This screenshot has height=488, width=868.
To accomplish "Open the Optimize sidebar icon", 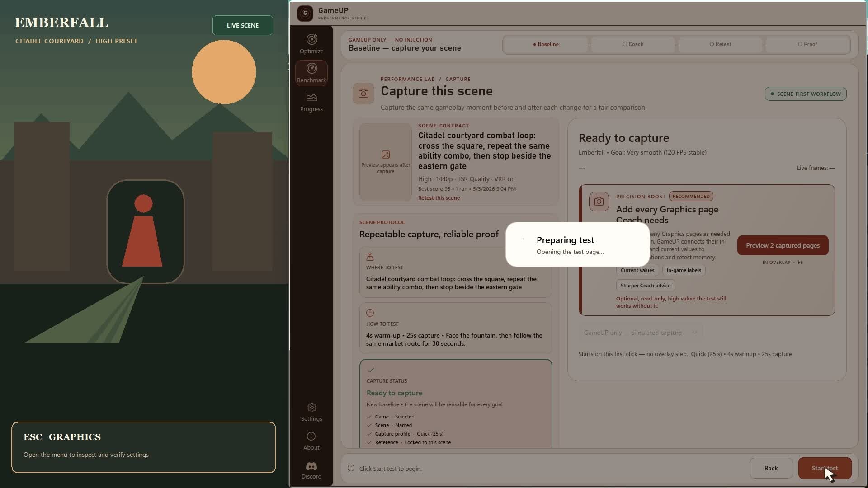I will click(x=311, y=39).
